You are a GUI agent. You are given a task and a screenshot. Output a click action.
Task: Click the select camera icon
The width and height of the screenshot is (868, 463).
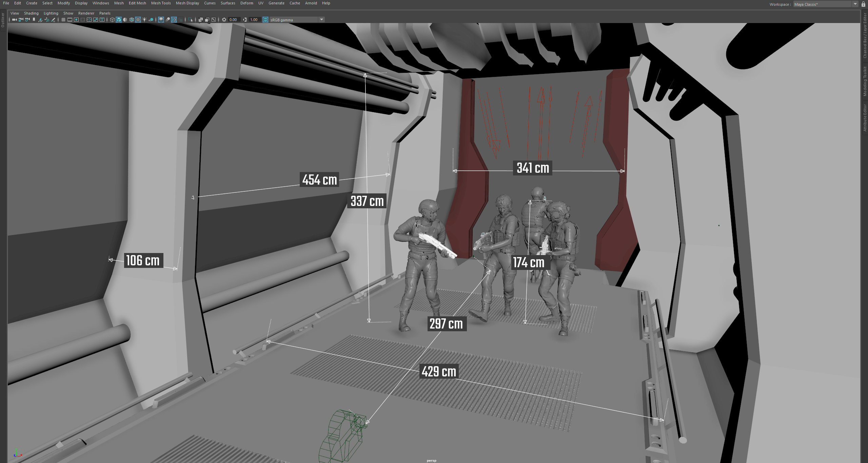point(14,20)
